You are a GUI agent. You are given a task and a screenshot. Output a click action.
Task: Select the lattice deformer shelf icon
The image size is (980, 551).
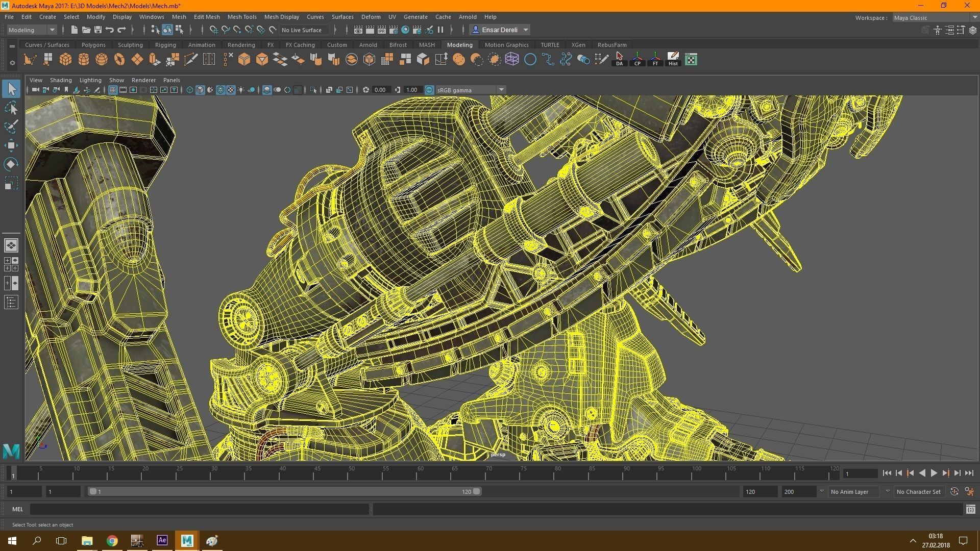(x=512, y=60)
